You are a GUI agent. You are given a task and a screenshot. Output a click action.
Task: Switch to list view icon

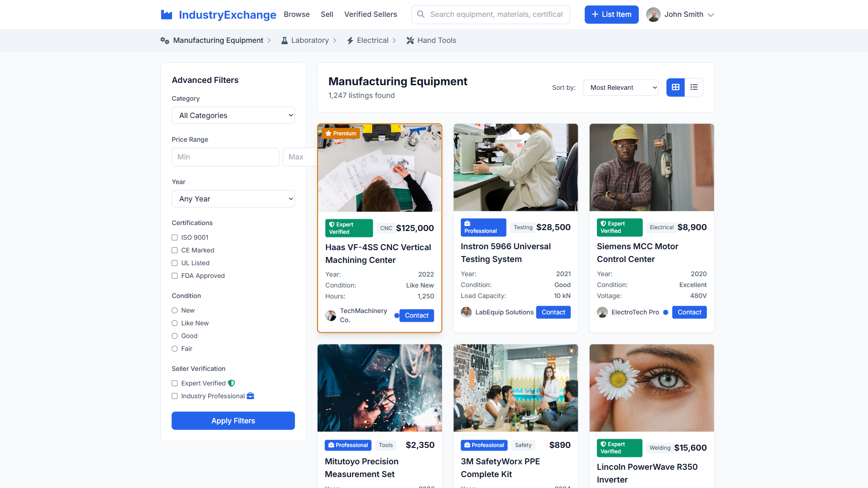tap(694, 87)
